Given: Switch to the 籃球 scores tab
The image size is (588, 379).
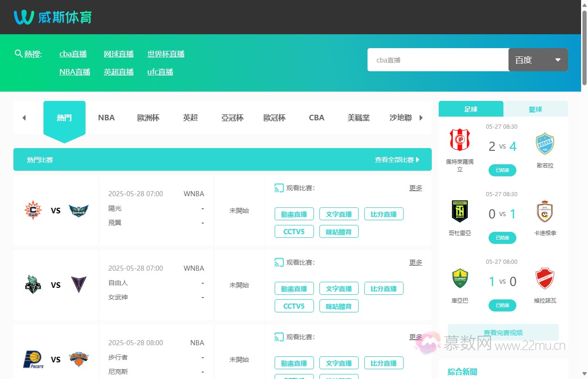Looking at the screenshot, I should 535,109.
